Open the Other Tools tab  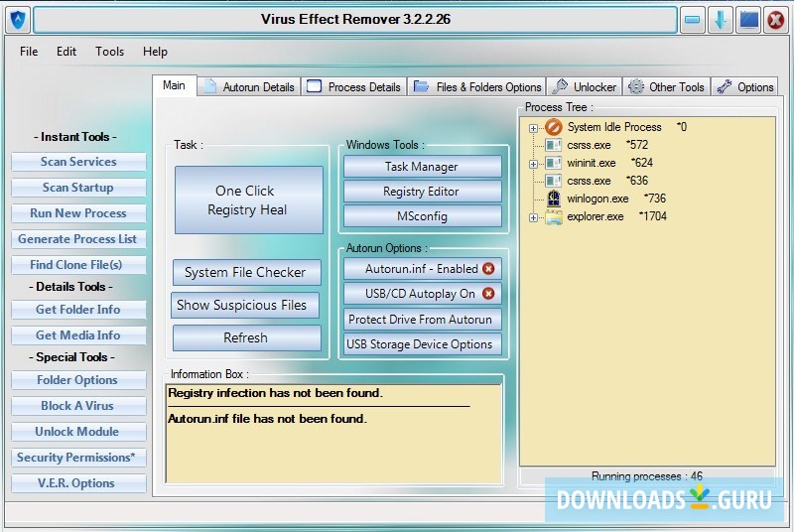(666, 86)
